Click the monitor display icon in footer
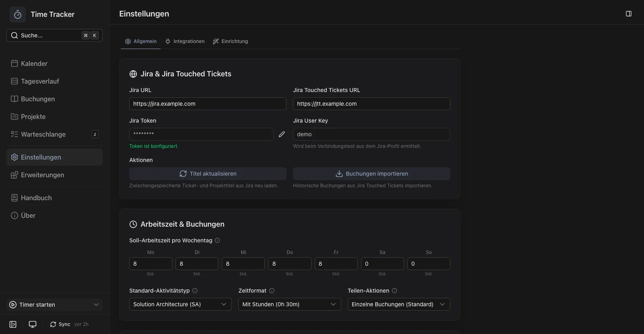 [33, 324]
